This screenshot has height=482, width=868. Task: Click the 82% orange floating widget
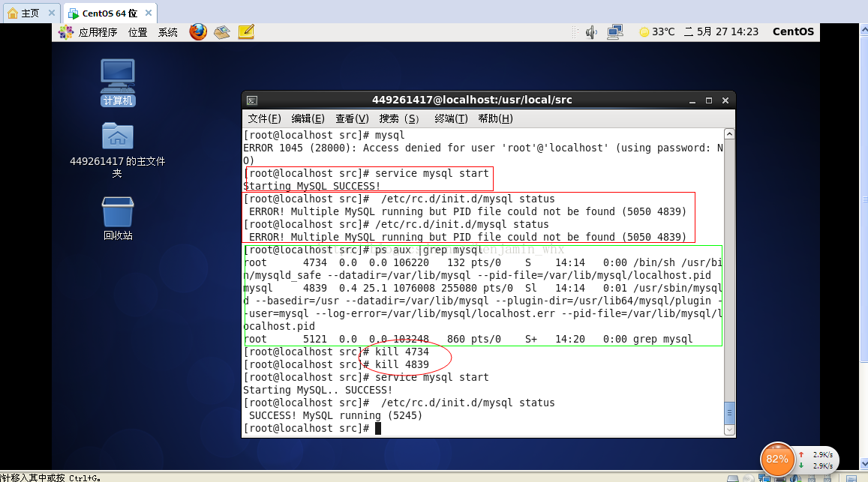pos(777,459)
